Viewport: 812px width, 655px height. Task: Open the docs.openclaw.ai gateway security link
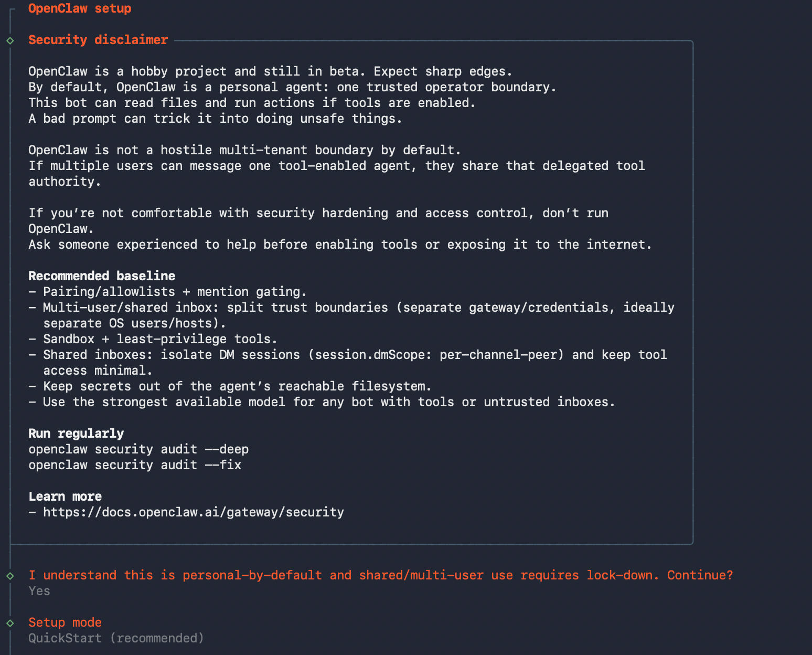(194, 512)
